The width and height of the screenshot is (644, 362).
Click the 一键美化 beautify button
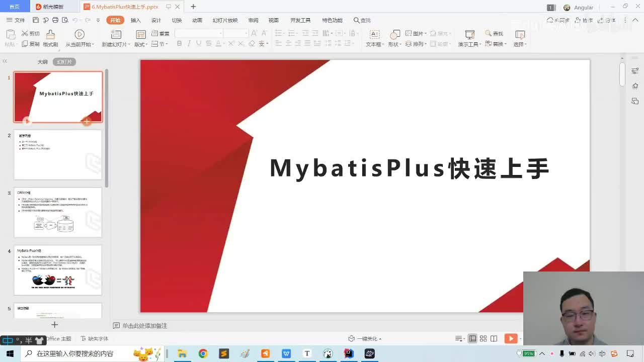click(x=365, y=338)
